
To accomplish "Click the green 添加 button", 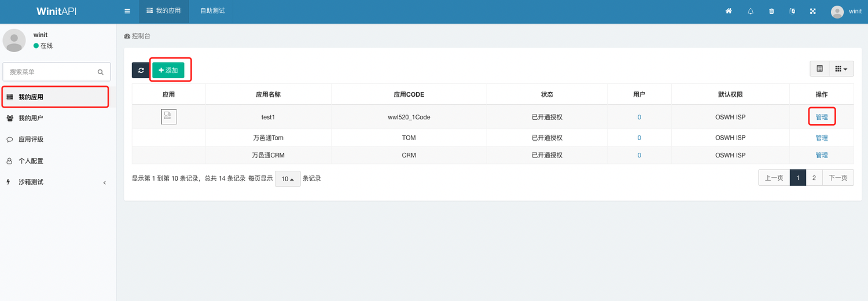I will 168,70.
